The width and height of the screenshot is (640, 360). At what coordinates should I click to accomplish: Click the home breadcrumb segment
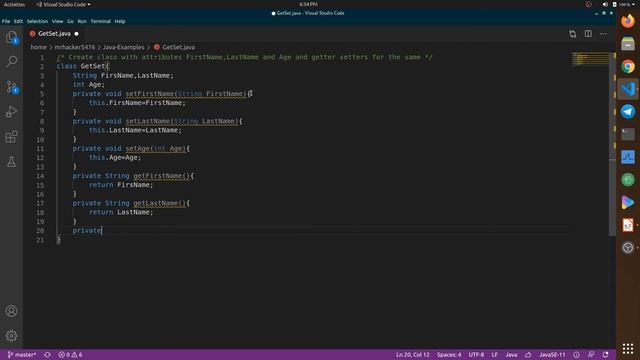(38, 47)
